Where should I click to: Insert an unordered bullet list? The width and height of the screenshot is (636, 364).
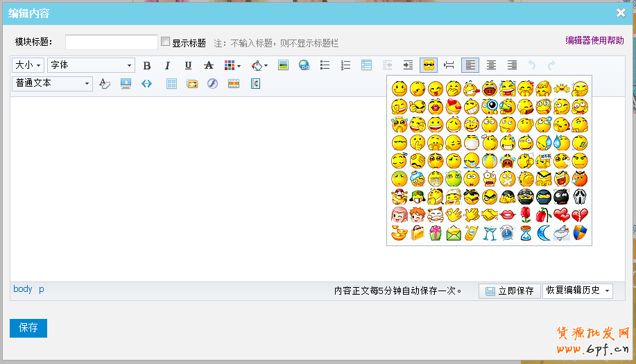325,65
